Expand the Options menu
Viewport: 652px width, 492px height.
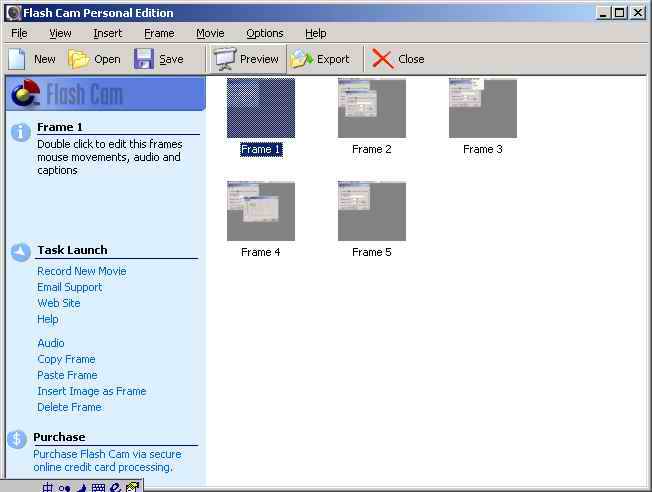coord(264,33)
